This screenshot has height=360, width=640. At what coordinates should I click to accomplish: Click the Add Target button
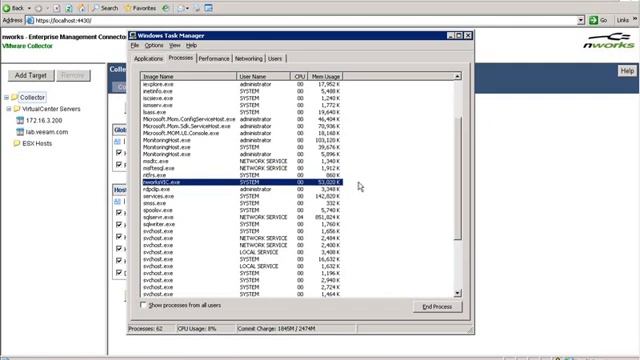(x=31, y=76)
